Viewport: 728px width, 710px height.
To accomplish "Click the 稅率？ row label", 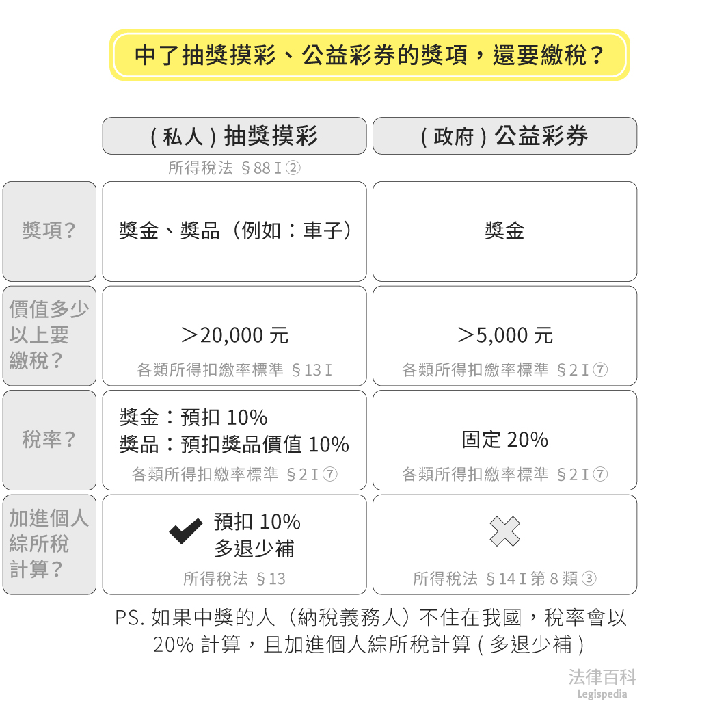I will coord(49,440).
